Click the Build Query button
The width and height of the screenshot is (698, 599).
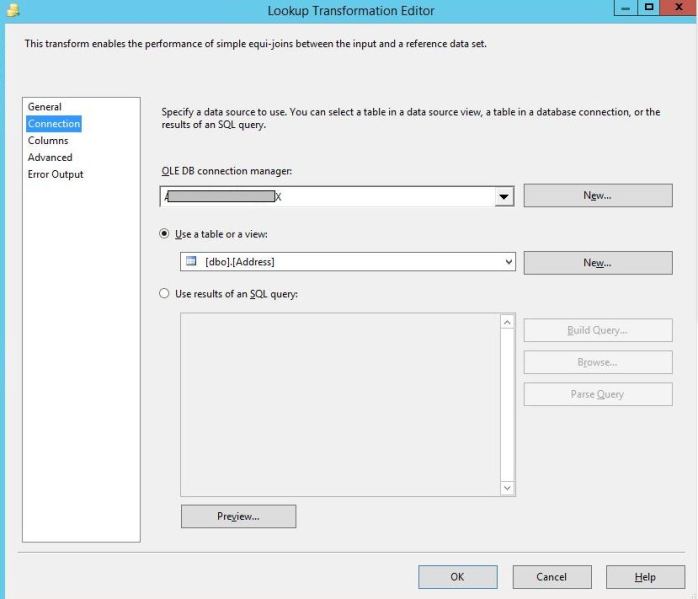tap(598, 330)
